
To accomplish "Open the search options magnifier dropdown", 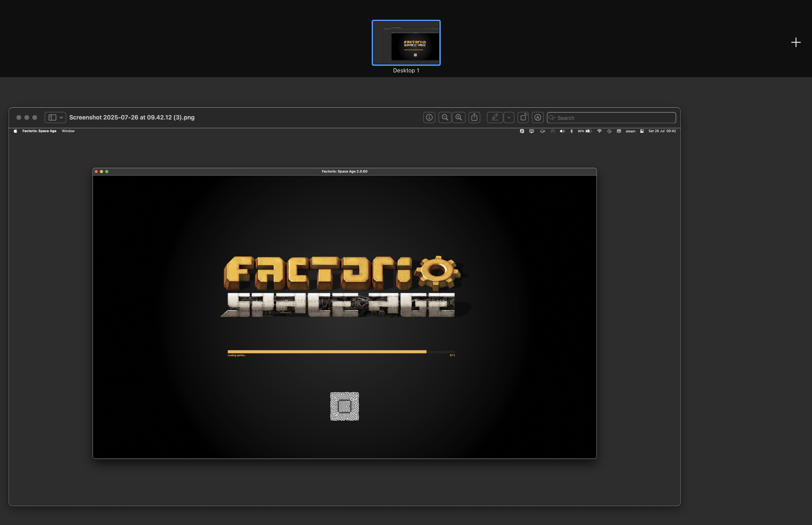I will (x=552, y=118).
